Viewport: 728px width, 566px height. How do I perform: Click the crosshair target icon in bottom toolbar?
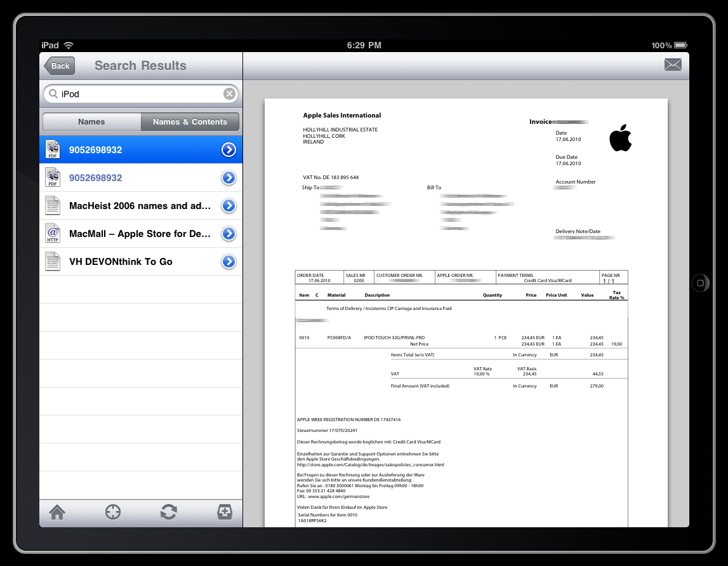(113, 512)
